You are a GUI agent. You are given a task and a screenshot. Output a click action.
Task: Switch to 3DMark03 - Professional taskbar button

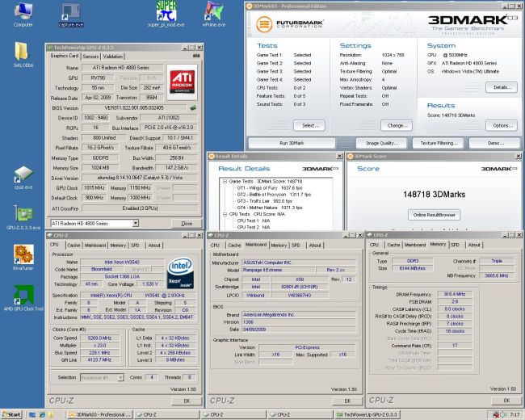click(100, 414)
